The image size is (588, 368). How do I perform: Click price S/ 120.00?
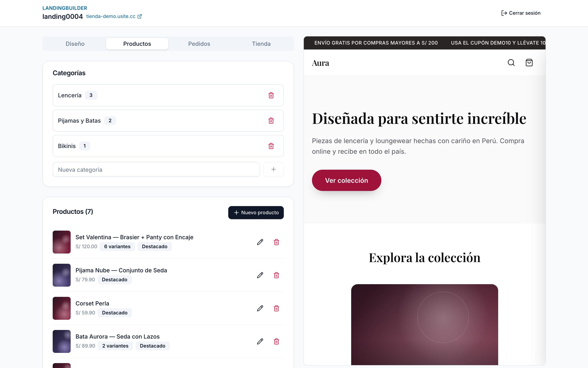[86, 246]
